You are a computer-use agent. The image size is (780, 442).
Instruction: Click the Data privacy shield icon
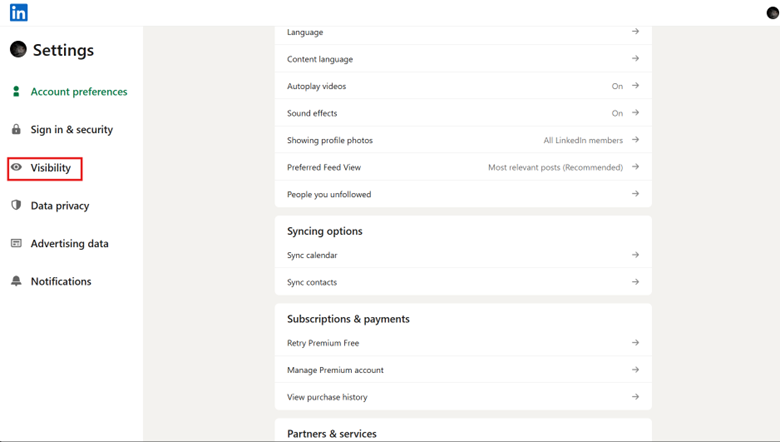16,205
